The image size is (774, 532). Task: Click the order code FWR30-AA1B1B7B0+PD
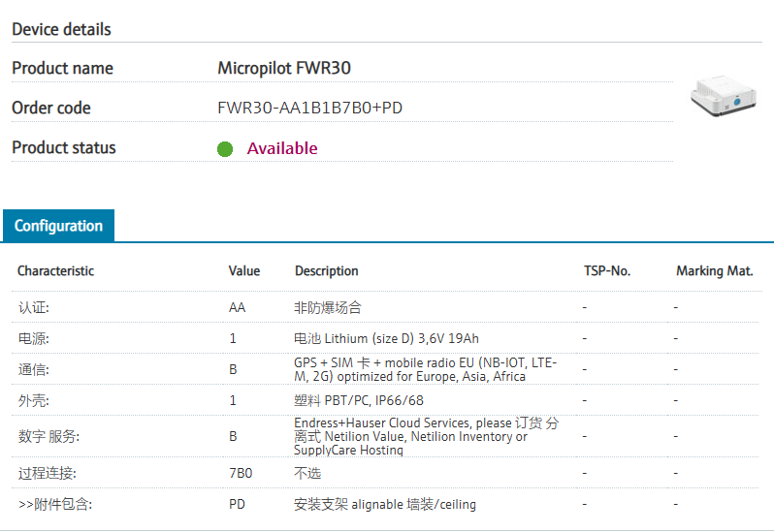coord(309,108)
